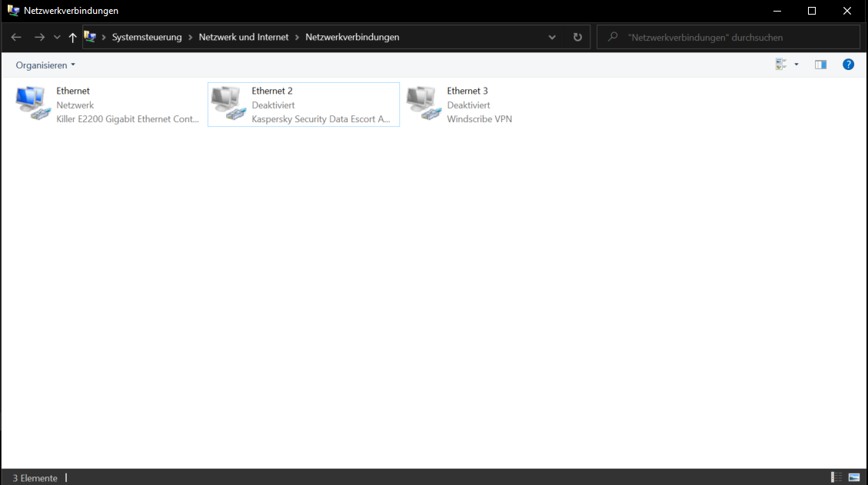Open Netzwerk und Internet breadcrumb
The image size is (868, 485).
coord(244,37)
